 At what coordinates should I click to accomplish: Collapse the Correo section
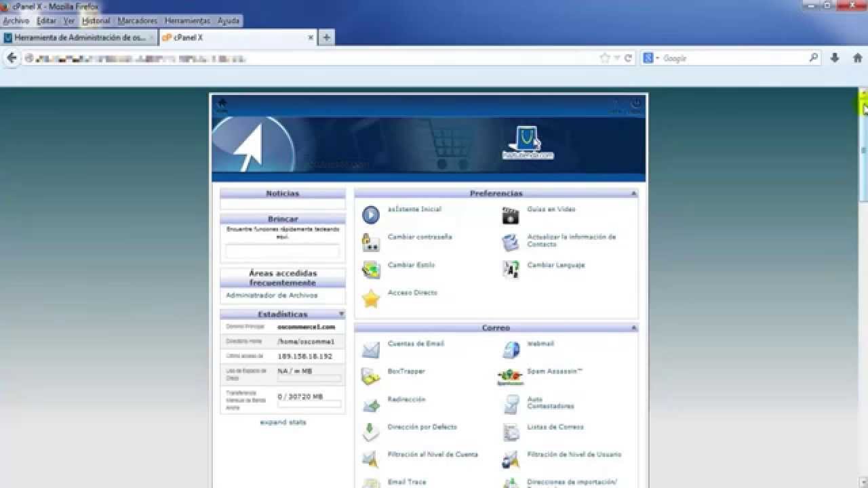pos(634,328)
